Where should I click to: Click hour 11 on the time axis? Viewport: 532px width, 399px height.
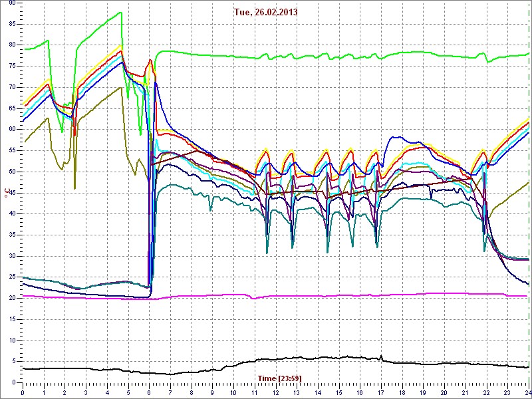pos(255,392)
